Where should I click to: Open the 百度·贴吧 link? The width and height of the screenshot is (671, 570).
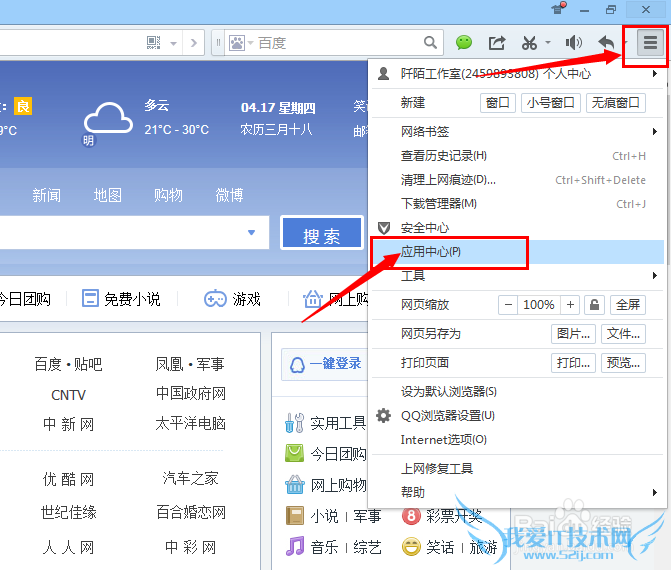pos(68,364)
